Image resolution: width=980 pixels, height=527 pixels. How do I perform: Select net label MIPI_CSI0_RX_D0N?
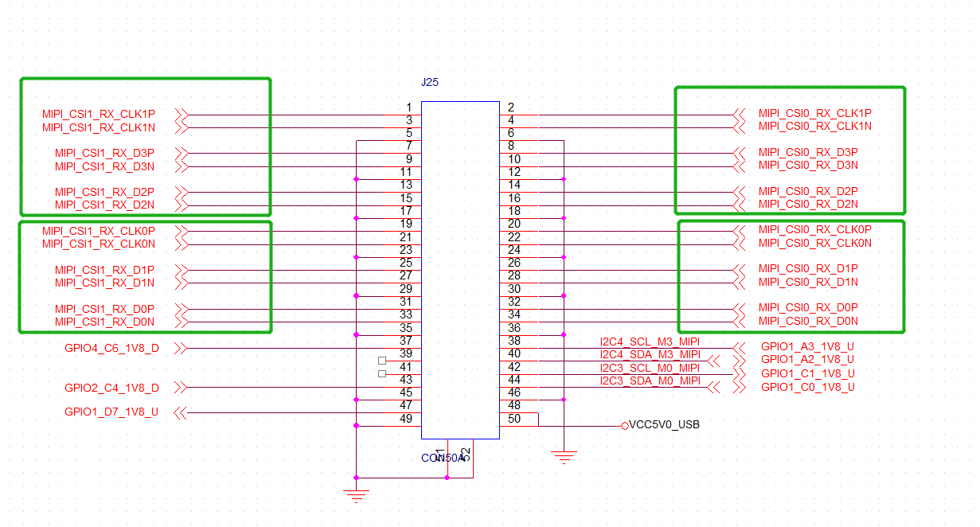click(x=808, y=321)
